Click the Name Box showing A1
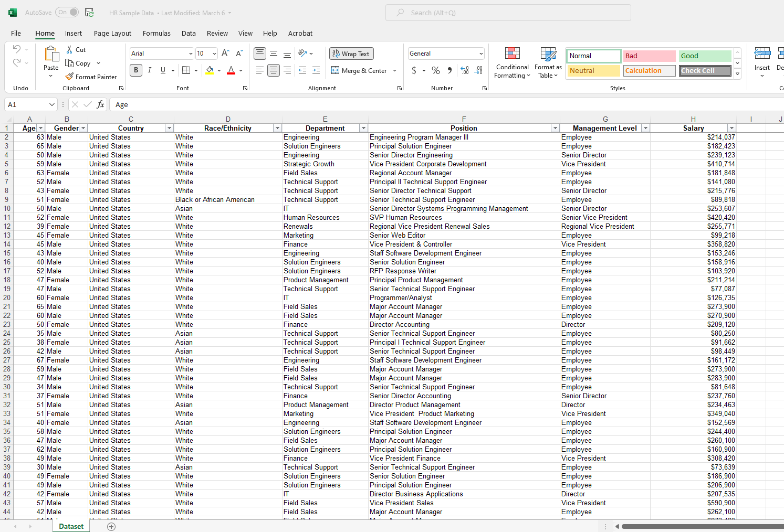Viewport: 784px width, 532px height. (30, 104)
